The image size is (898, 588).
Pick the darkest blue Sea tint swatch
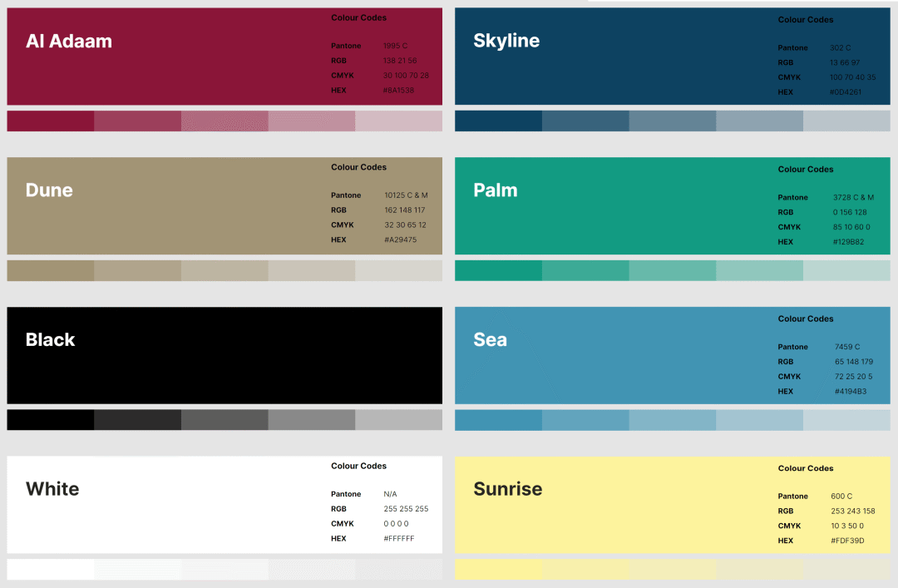498,420
